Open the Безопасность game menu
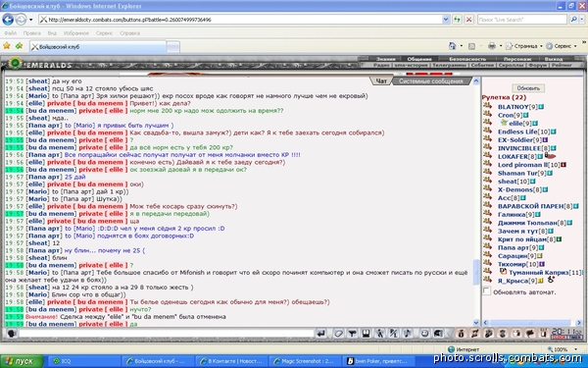The height and width of the screenshot is (368, 588). click(x=467, y=59)
